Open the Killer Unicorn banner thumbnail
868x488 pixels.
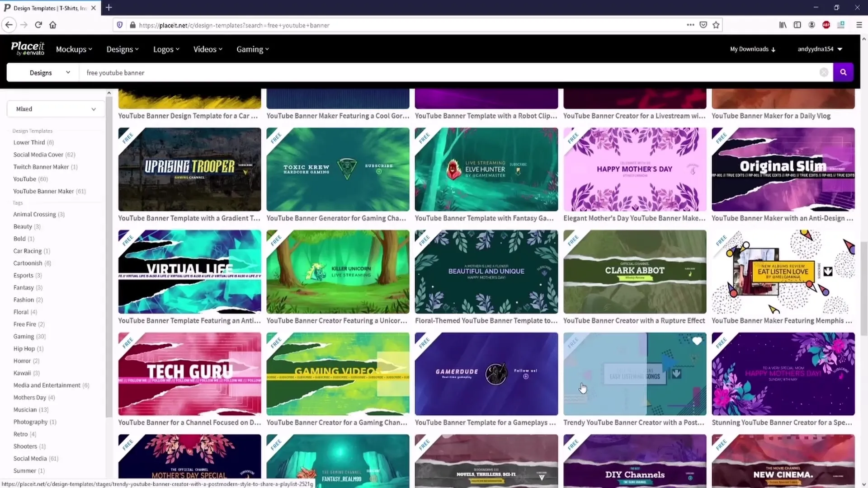click(338, 272)
